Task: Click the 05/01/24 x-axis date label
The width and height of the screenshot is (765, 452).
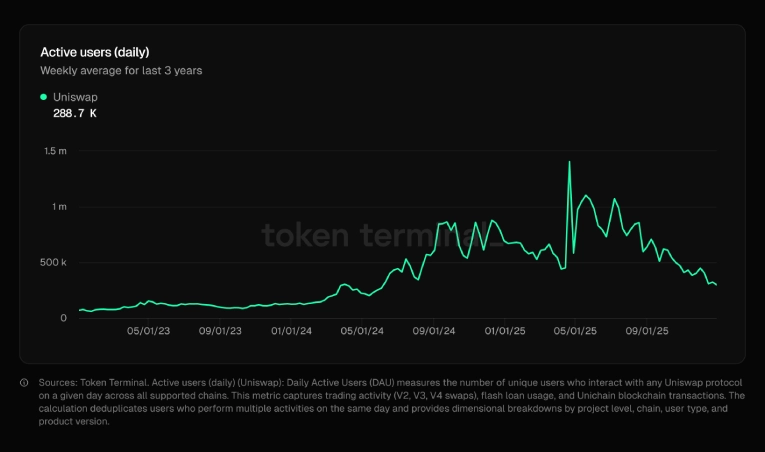Action: tap(362, 330)
